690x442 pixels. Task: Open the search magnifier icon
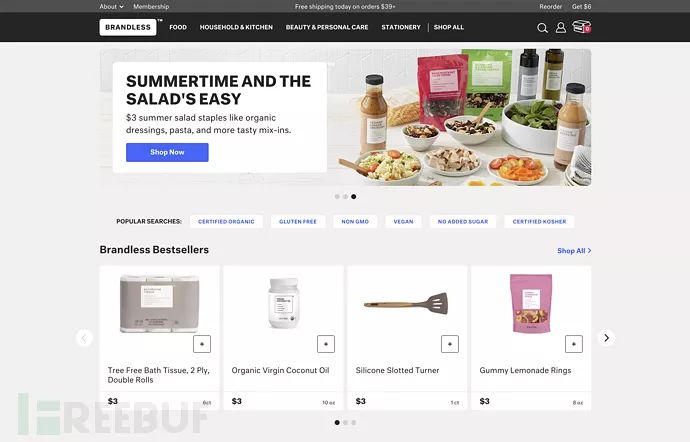coord(542,28)
